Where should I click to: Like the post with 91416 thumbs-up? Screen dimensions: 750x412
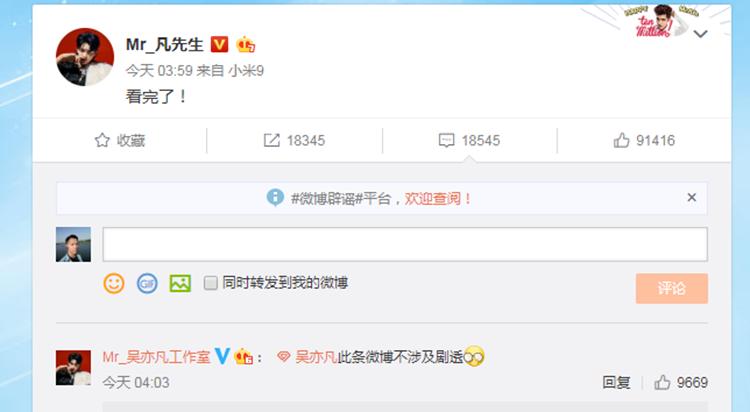pyautogui.click(x=621, y=140)
